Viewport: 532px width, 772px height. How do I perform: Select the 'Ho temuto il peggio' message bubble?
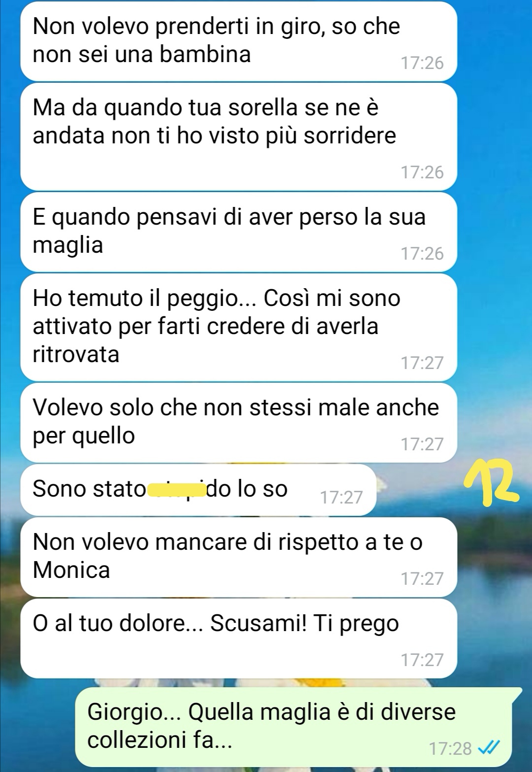point(238,327)
